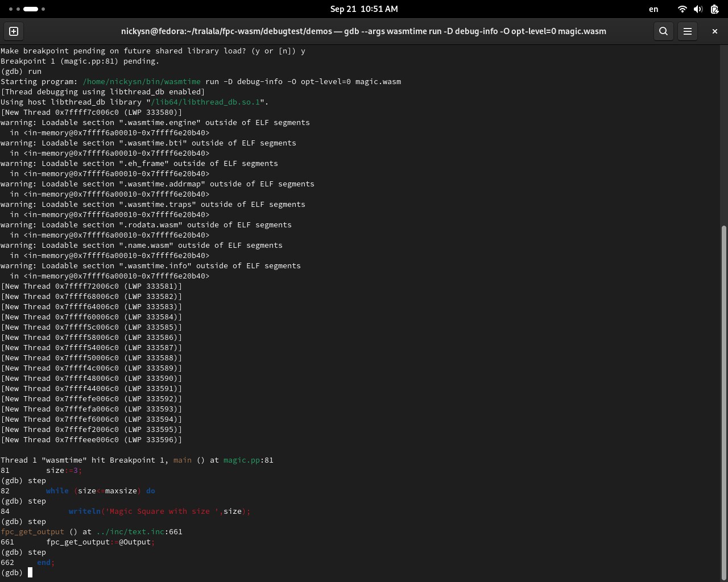Open the terminal search

tap(663, 31)
